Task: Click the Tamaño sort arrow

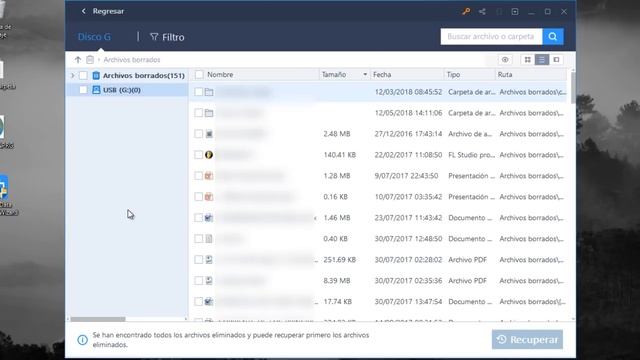Action: coord(365,75)
